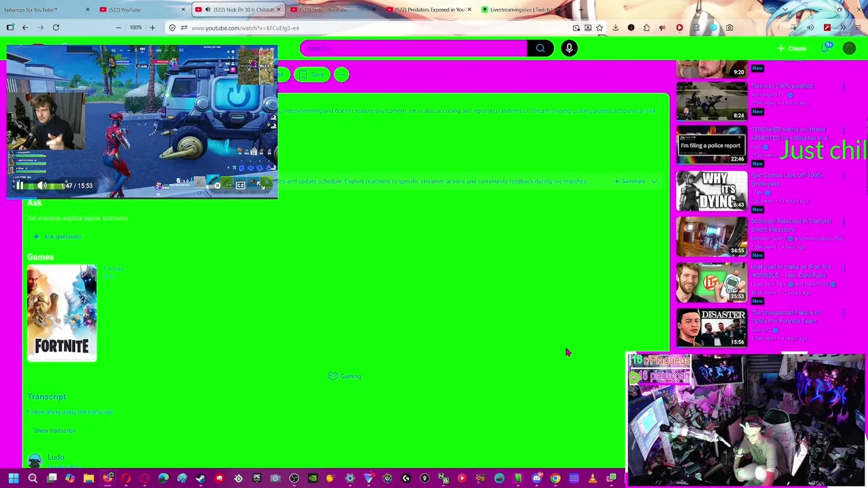Open Google Chrome from the taskbar
Image resolution: width=868 pixels, height=488 pixels.
(555, 479)
